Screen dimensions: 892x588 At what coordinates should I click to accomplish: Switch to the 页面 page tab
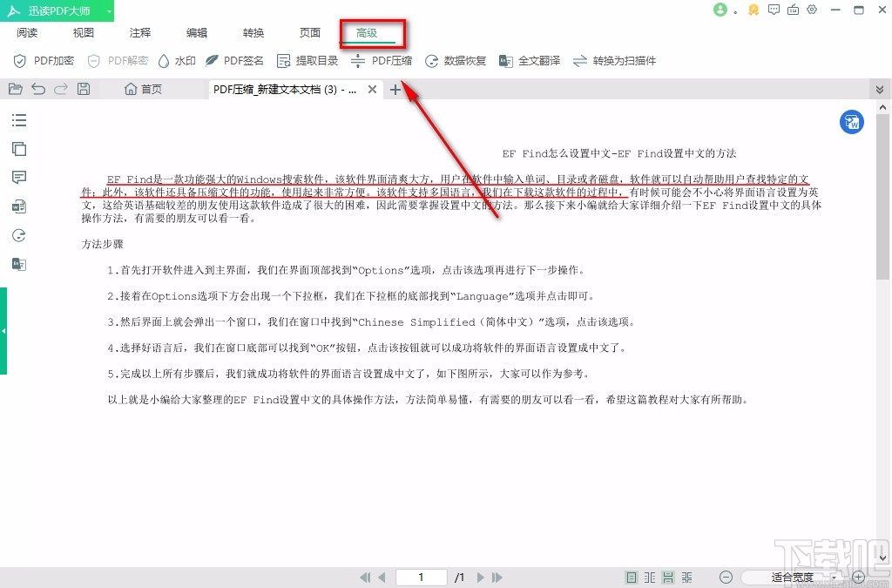(x=309, y=32)
